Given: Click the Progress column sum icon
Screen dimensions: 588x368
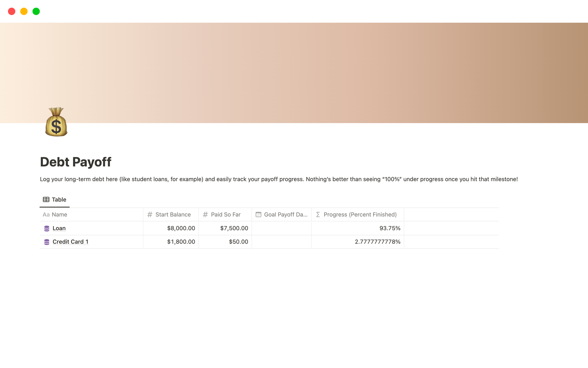Looking at the screenshot, I should tap(318, 214).
